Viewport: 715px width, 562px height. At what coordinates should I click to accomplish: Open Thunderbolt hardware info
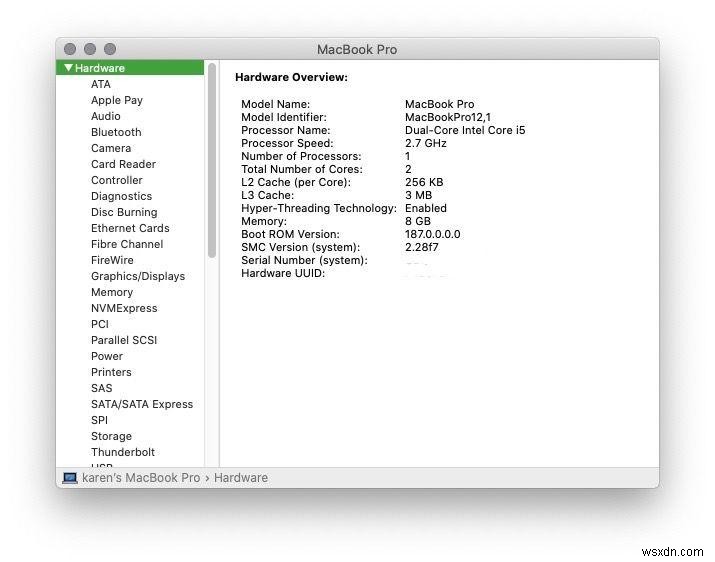pyautogui.click(x=123, y=452)
